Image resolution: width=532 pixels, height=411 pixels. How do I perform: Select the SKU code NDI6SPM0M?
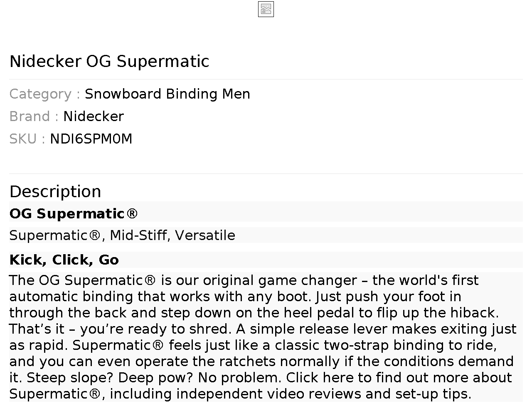click(x=91, y=139)
